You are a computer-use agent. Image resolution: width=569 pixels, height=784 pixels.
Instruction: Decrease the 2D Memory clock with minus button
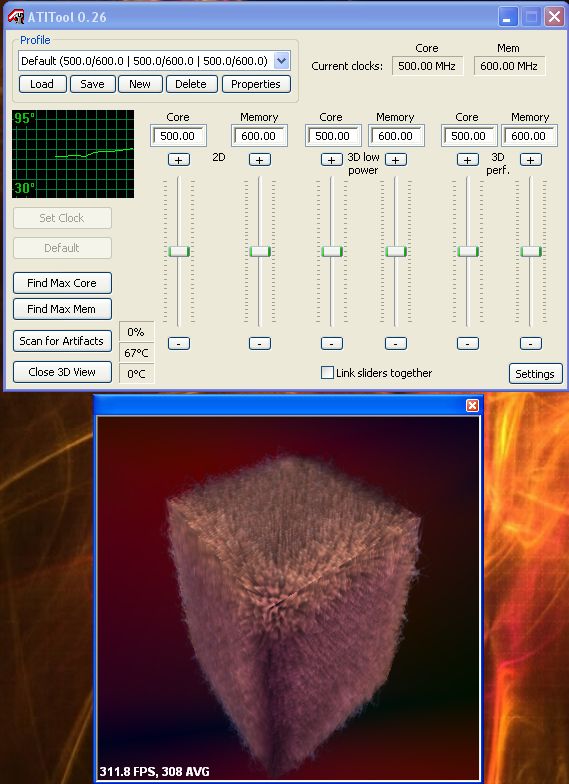260,344
